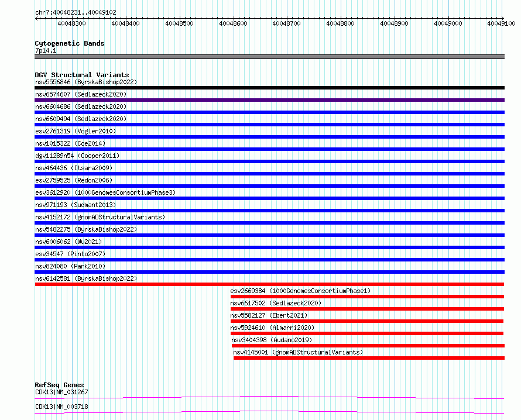Click the red bar under esv2669384
This screenshot has width=521, height=420.
coord(367,297)
